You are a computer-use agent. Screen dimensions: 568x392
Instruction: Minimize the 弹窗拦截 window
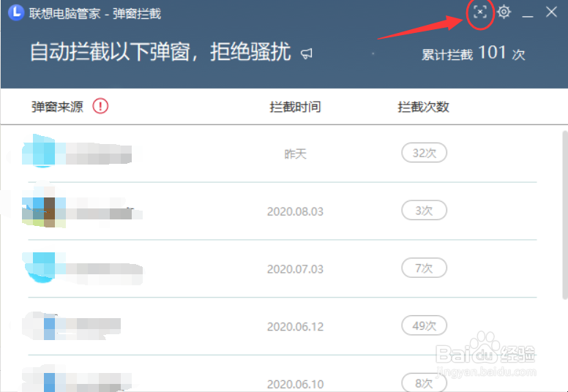[x=528, y=13]
